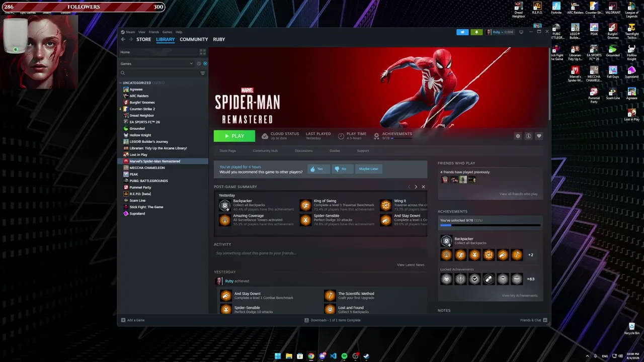644x362 pixels.
Task: Open the green notifications bell
Action: 476,32
